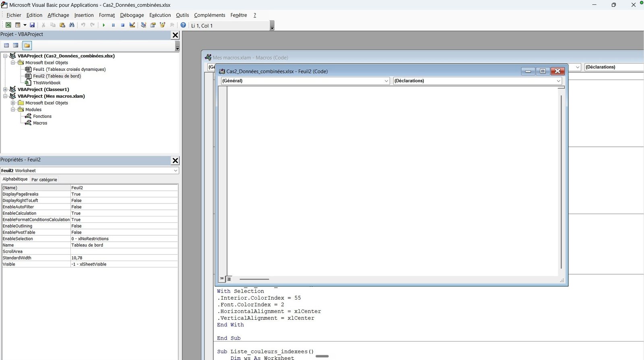Click the Reset stop square icon
This screenshot has height=360, width=644.
pyautogui.click(x=123, y=25)
